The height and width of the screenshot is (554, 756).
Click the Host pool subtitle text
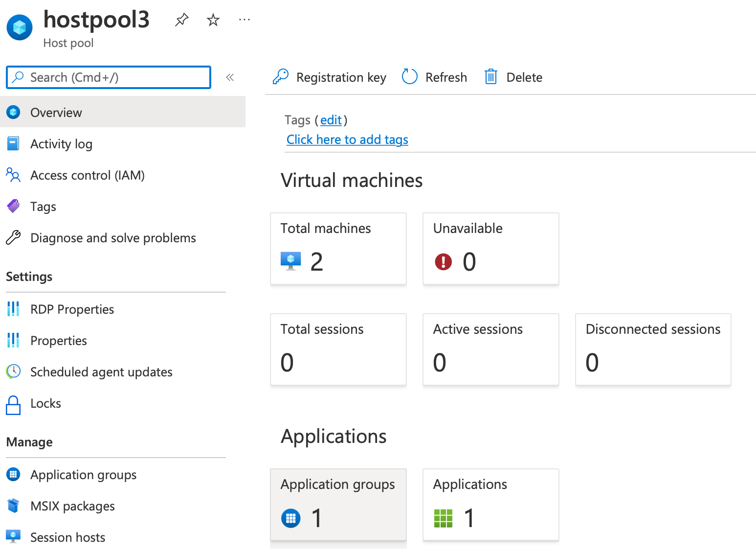coord(68,43)
